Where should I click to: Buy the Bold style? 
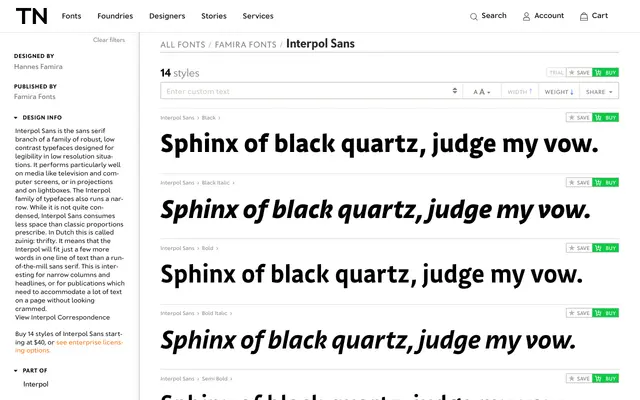click(605, 248)
